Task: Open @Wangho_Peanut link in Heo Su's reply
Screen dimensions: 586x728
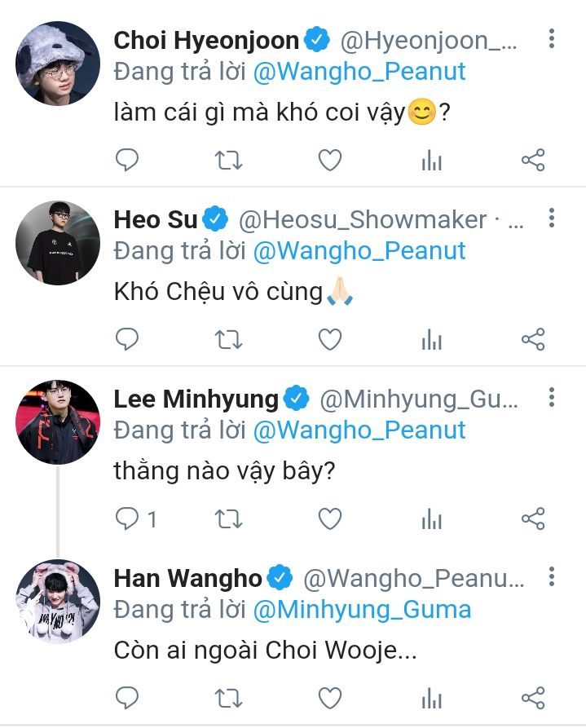Action: click(x=359, y=250)
